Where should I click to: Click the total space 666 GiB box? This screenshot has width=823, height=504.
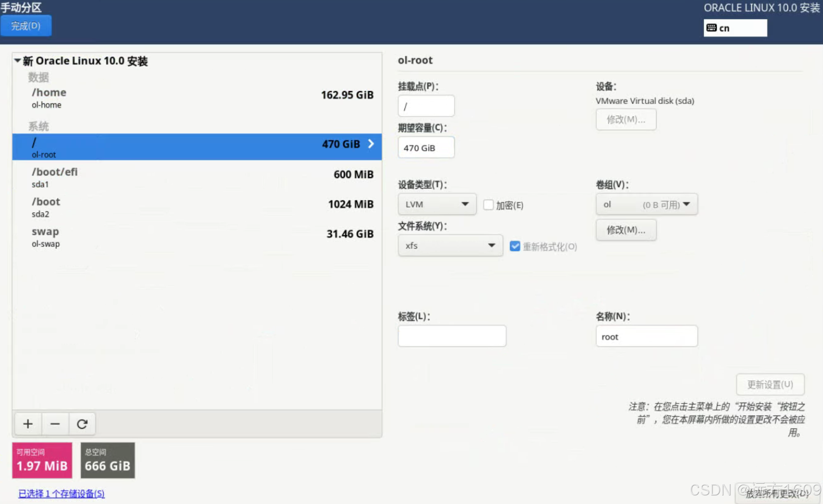pyautogui.click(x=108, y=460)
